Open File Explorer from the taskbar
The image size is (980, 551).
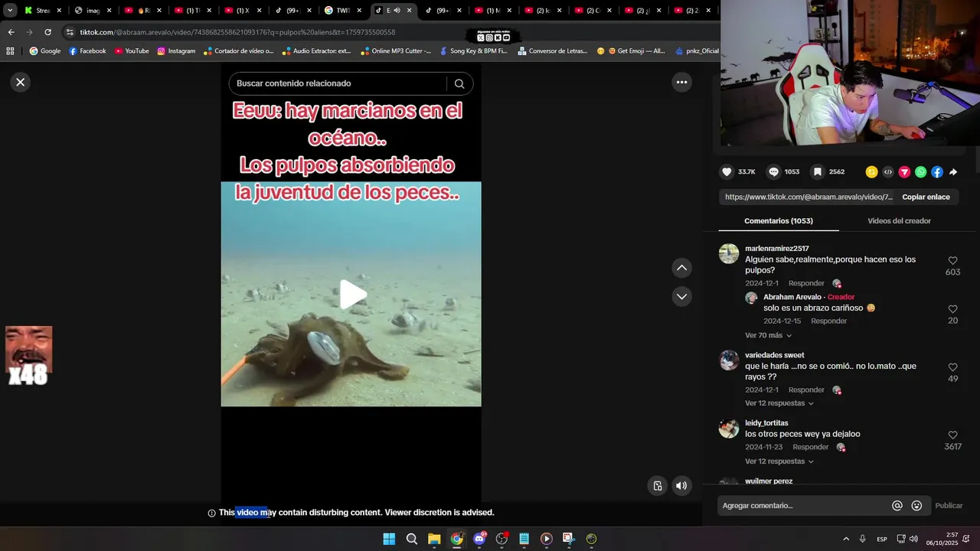tap(434, 539)
